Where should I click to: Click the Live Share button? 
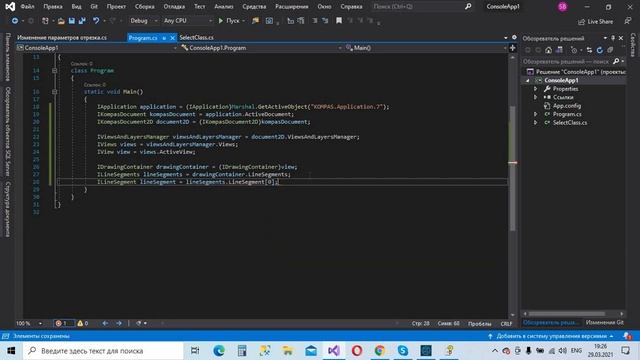pyautogui.click(x=596, y=21)
